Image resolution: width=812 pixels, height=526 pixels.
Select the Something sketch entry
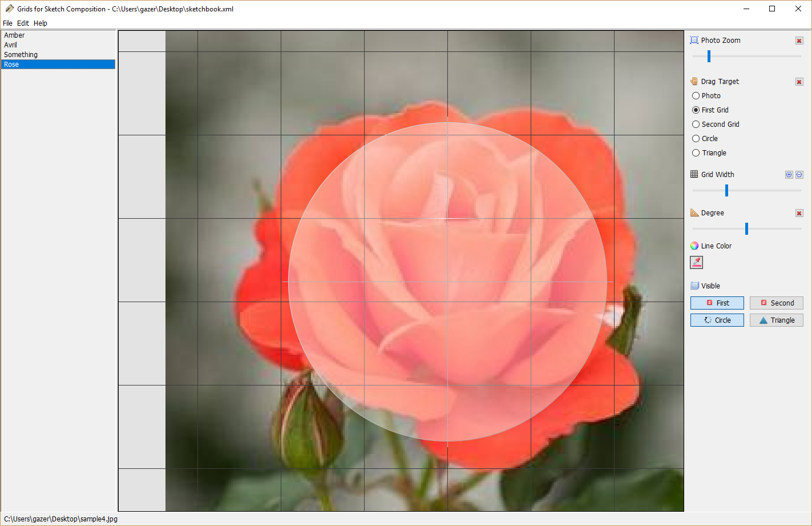58,54
